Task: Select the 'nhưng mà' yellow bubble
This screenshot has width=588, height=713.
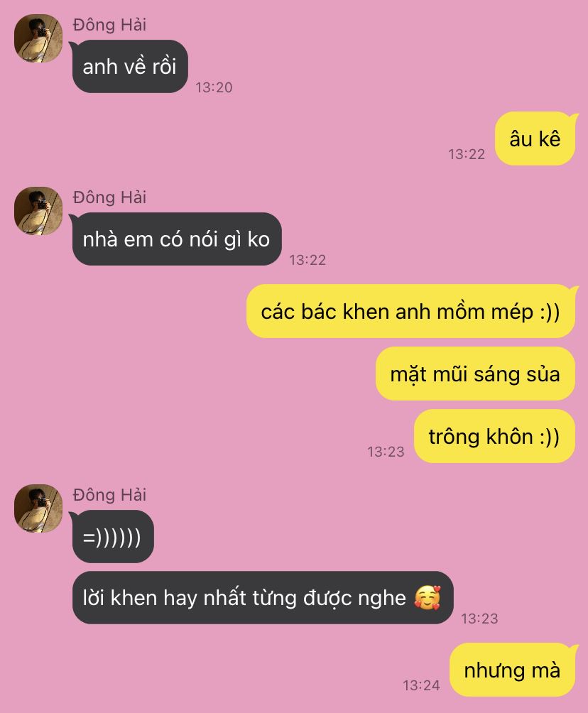Action: click(x=512, y=670)
